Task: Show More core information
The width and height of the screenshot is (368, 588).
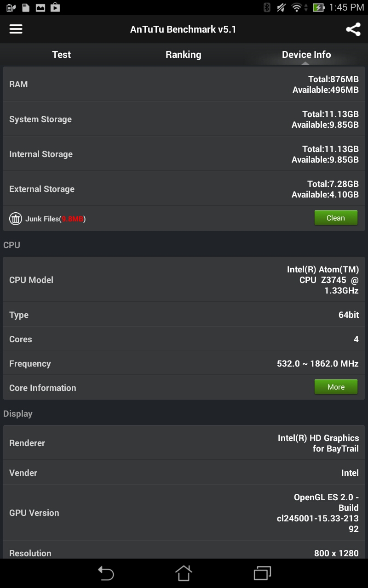Action: [x=336, y=387]
